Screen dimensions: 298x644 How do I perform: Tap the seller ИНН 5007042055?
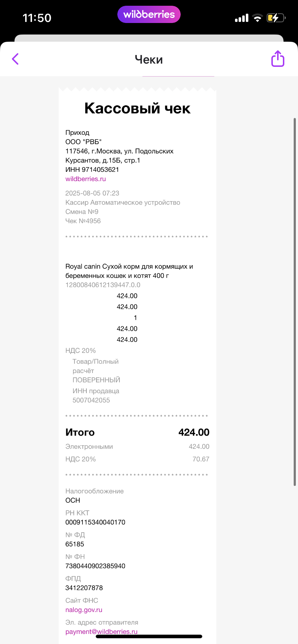point(91,400)
